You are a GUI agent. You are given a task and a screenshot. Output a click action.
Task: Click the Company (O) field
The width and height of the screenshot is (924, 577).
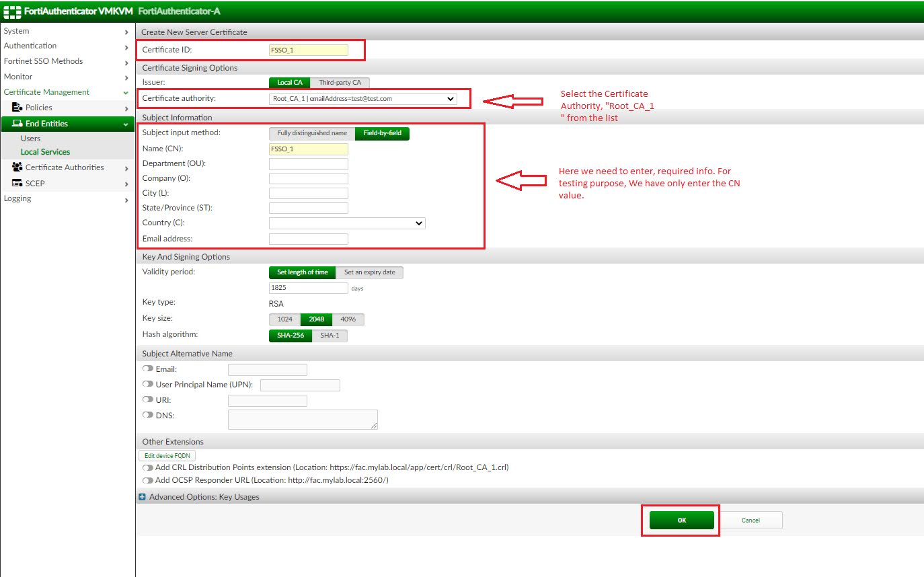[x=309, y=179]
